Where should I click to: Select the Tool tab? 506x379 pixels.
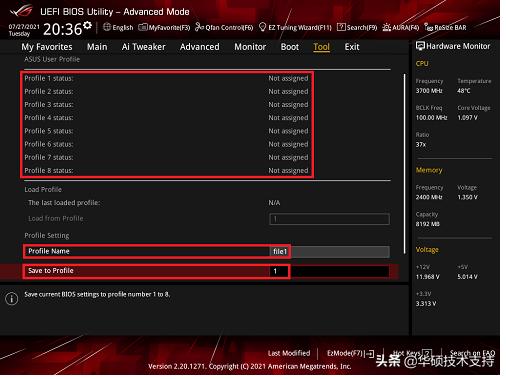pyautogui.click(x=321, y=47)
